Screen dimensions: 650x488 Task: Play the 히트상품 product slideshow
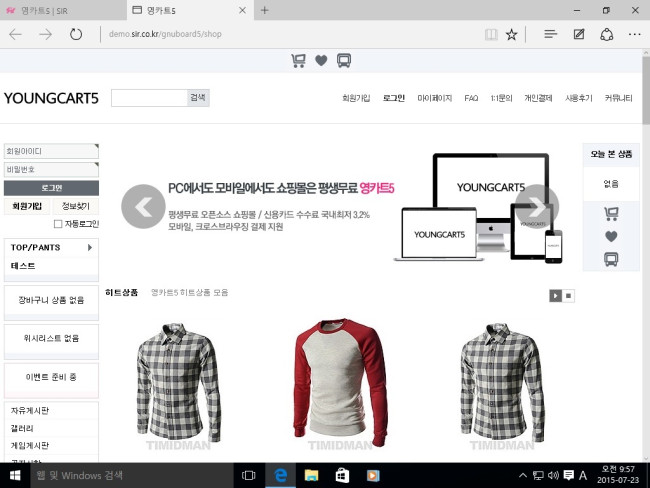(555, 295)
